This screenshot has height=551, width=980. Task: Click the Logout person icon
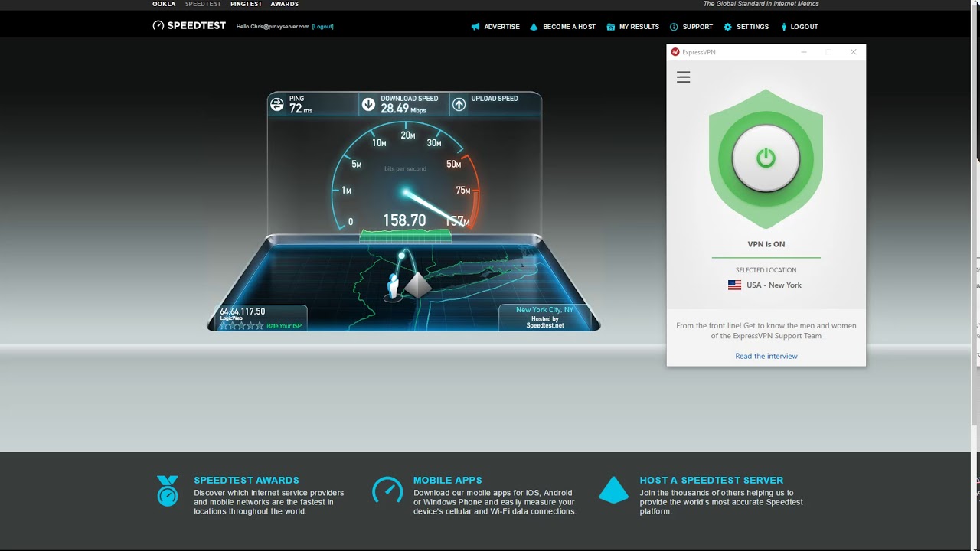pos(783,27)
